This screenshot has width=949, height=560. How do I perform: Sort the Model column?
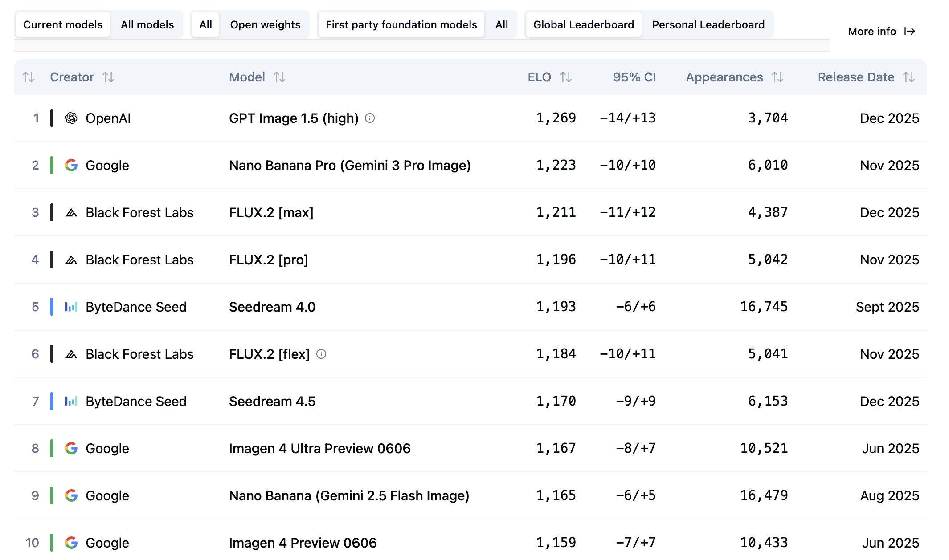tap(279, 77)
